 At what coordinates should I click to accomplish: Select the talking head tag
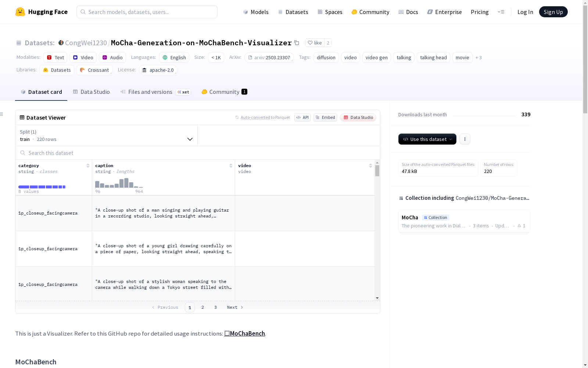[433, 57]
